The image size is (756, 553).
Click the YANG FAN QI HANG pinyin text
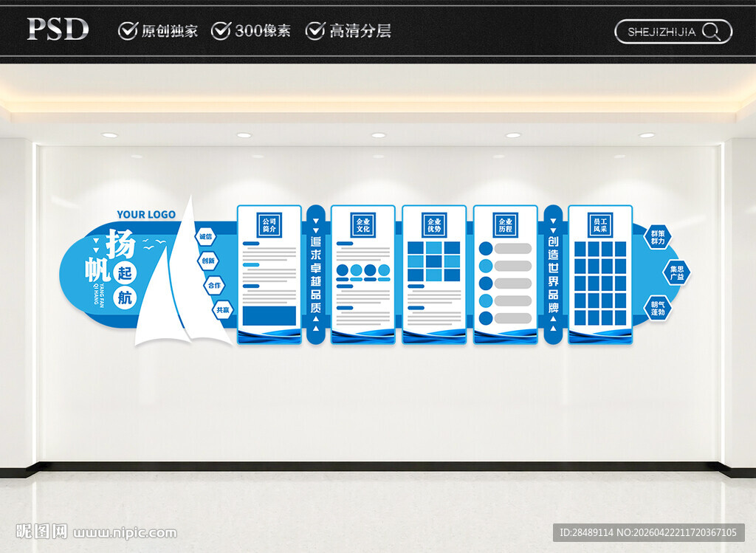point(99,294)
